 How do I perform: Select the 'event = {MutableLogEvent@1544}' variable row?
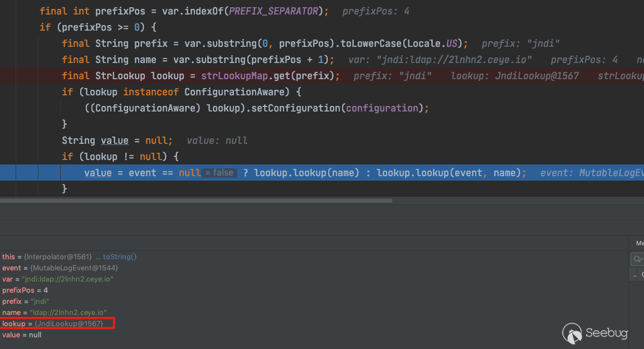point(60,268)
